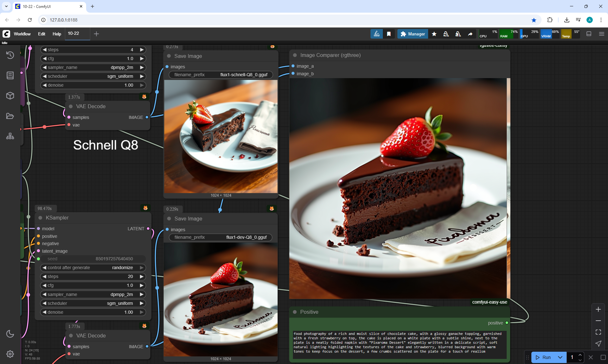The image size is (608, 364).
Task: Increase the steps value 20 with right arrow
Action: click(142, 276)
